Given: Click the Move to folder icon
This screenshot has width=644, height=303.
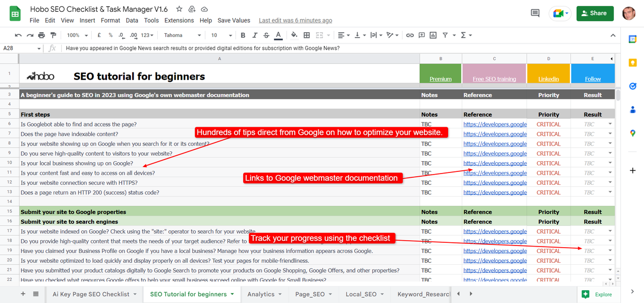Looking at the screenshot, I should 192,9.
